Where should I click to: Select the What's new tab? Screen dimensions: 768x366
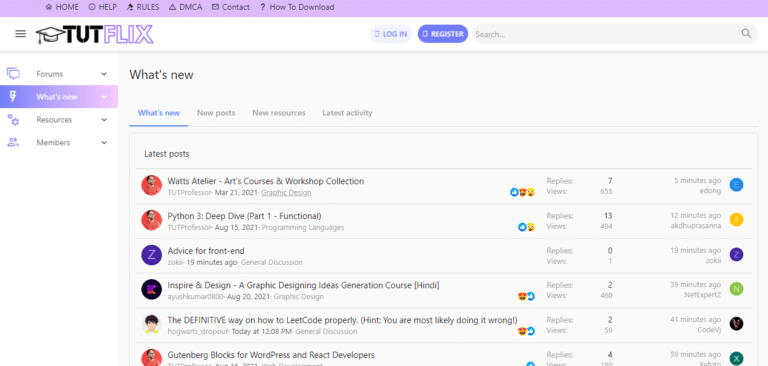[159, 113]
